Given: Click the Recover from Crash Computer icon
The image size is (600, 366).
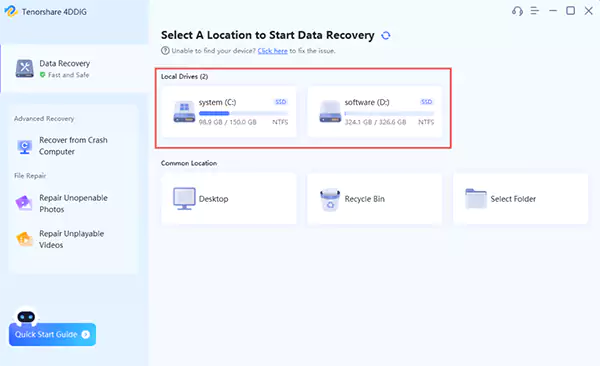Looking at the screenshot, I should 24,147.
